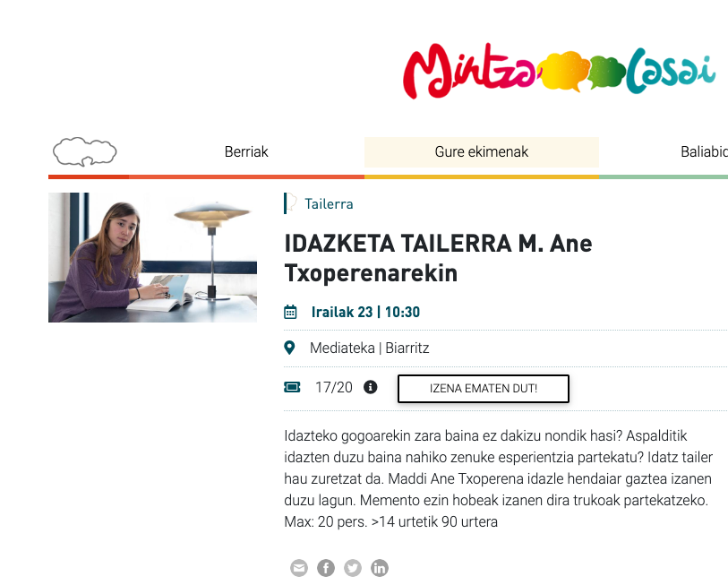Open the Berriak menu item
This screenshot has width=728, height=585.
point(246,152)
